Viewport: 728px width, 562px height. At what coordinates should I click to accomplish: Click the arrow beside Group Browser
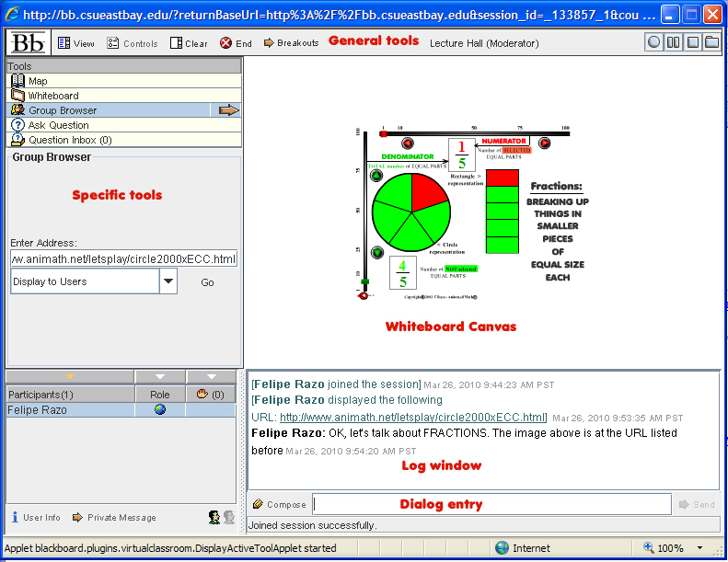228,110
